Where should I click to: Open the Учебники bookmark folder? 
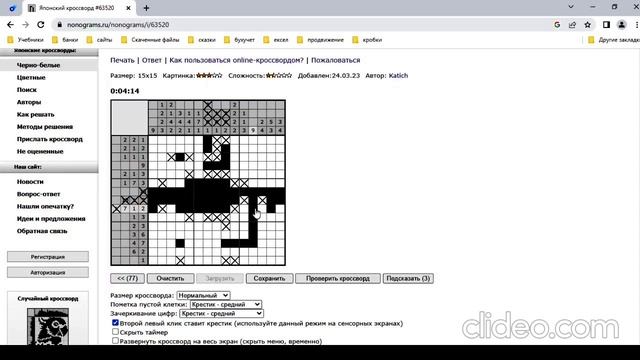25,40
